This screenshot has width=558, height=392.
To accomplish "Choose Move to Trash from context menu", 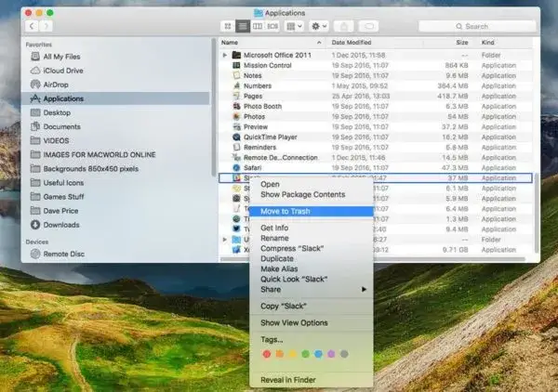I will point(286,211).
